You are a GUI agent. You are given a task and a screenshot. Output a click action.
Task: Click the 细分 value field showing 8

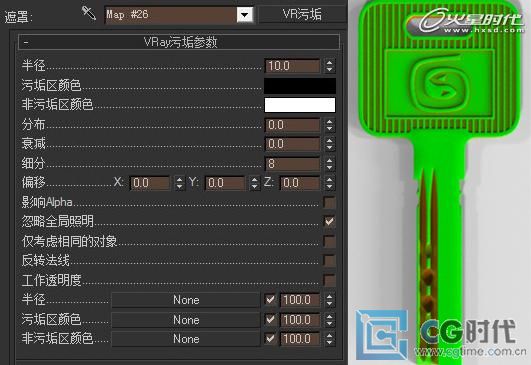click(292, 164)
